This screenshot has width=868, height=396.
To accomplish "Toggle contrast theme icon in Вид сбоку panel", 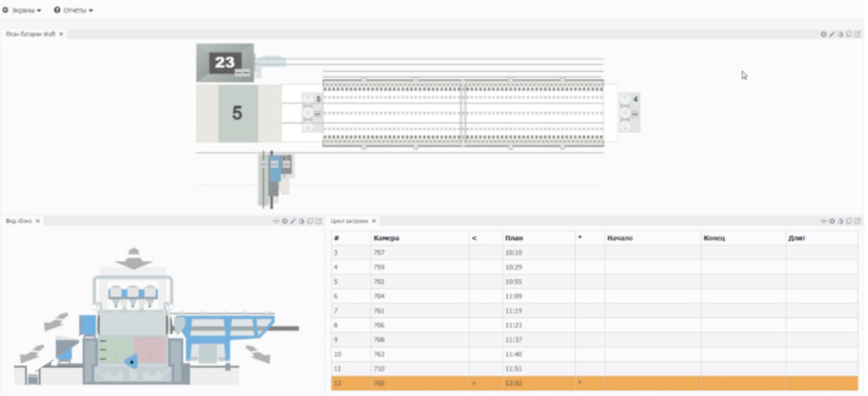I will (302, 221).
